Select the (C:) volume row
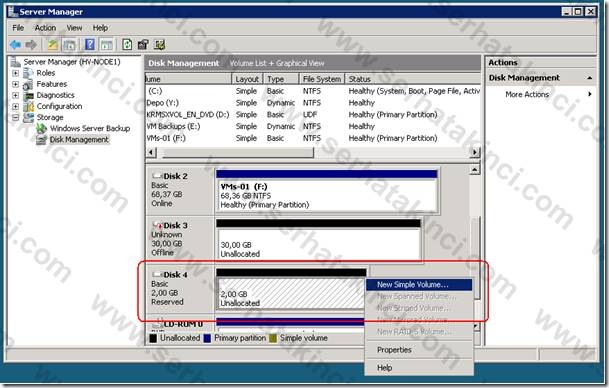Image resolution: width=609 pixels, height=388 pixels. point(313,91)
